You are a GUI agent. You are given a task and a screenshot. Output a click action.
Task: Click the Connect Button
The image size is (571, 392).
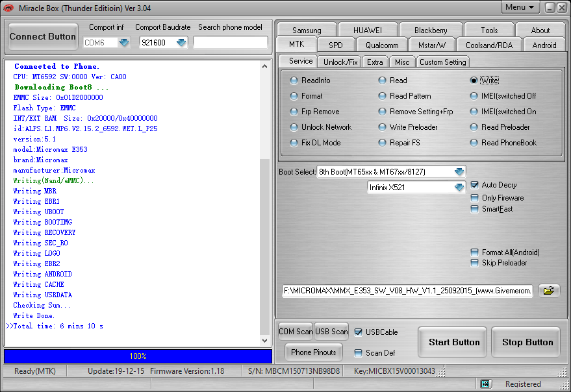click(43, 36)
